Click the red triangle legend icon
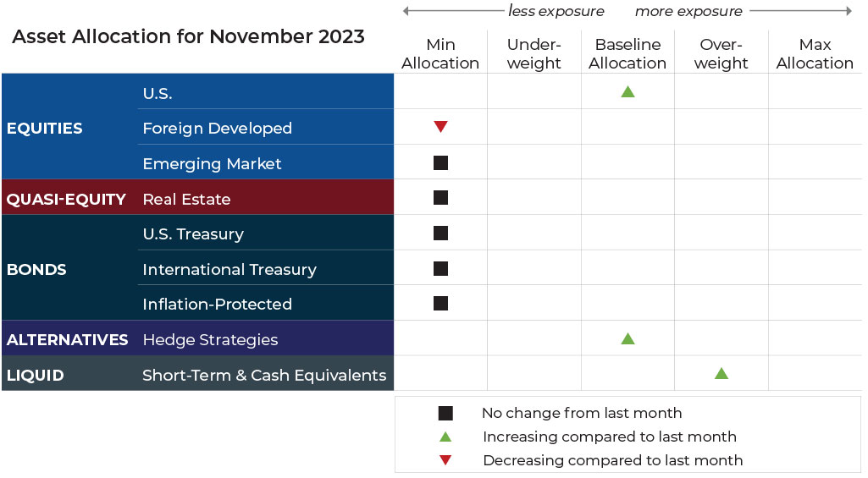The height and width of the screenshot is (478, 868). click(x=445, y=459)
